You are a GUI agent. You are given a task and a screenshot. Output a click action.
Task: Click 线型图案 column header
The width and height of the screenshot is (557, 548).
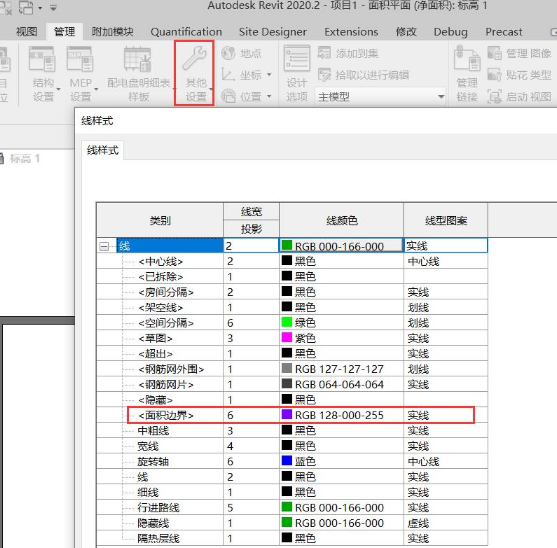click(445, 220)
